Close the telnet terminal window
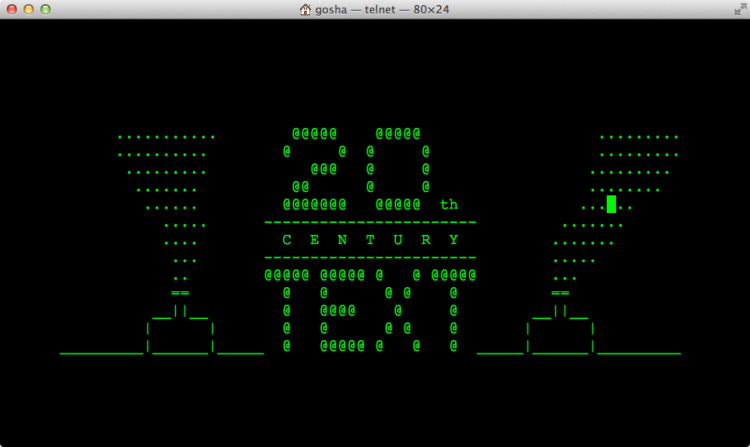This screenshot has height=447, width=750. pos(12,9)
